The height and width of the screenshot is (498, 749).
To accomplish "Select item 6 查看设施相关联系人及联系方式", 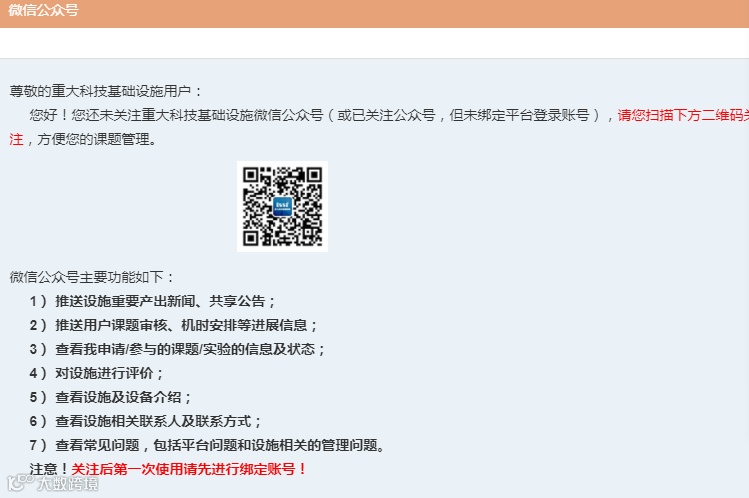I will (x=145, y=421).
